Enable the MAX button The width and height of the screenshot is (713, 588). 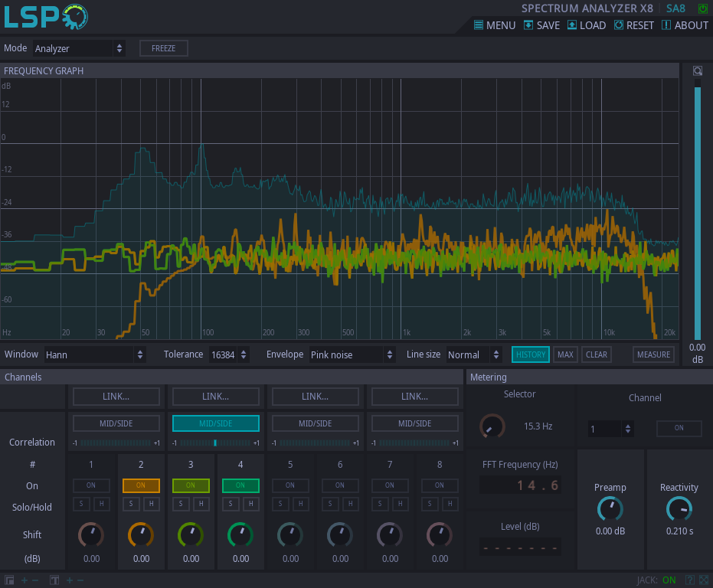(565, 354)
